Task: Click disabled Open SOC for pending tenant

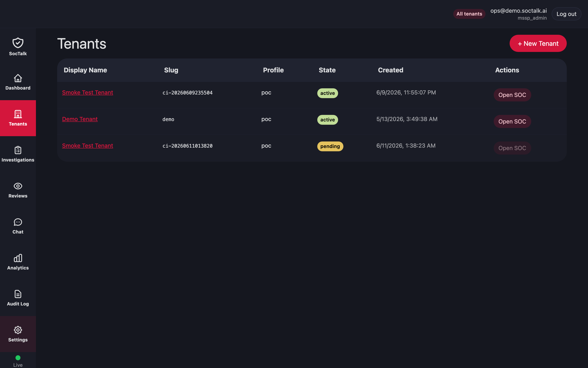Action: pyautogui.click(x=512, y=148)
